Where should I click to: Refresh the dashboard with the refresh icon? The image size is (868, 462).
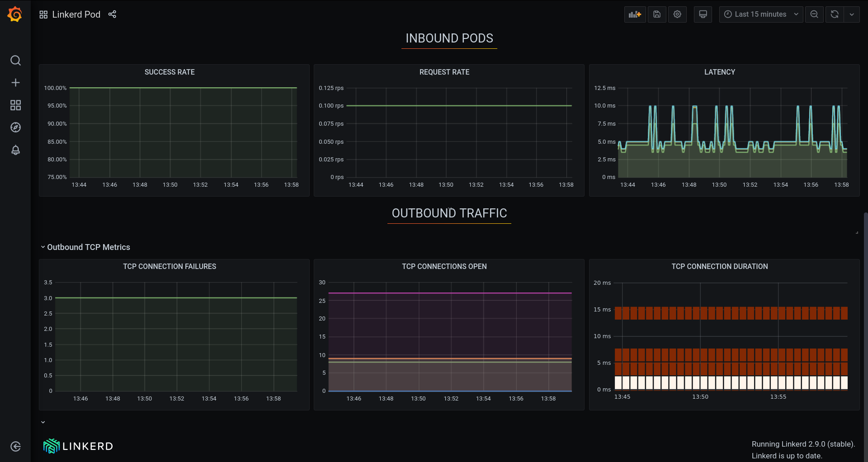pyautogui.click(x=834, y=14)
